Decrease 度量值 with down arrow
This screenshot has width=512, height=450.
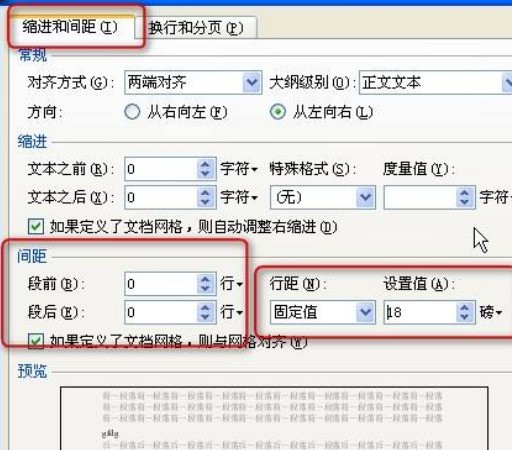(x=465, y=203)
